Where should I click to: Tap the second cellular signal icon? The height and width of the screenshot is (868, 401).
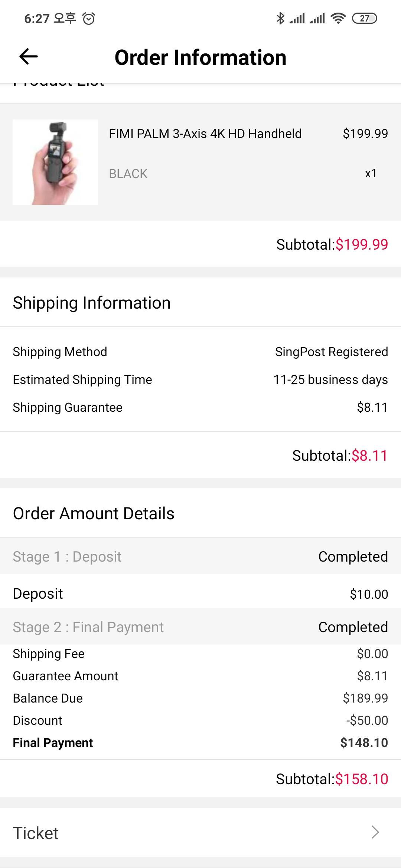(317, 18)
